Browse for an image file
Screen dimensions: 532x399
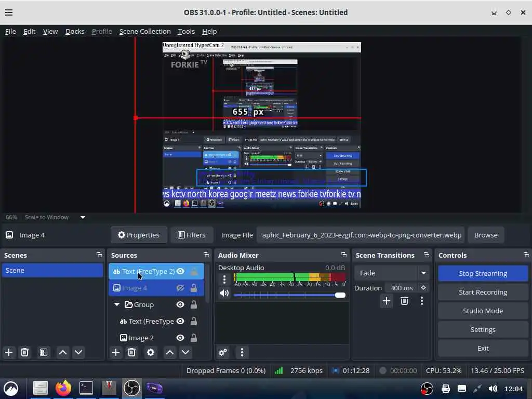(x=486, y=235)
